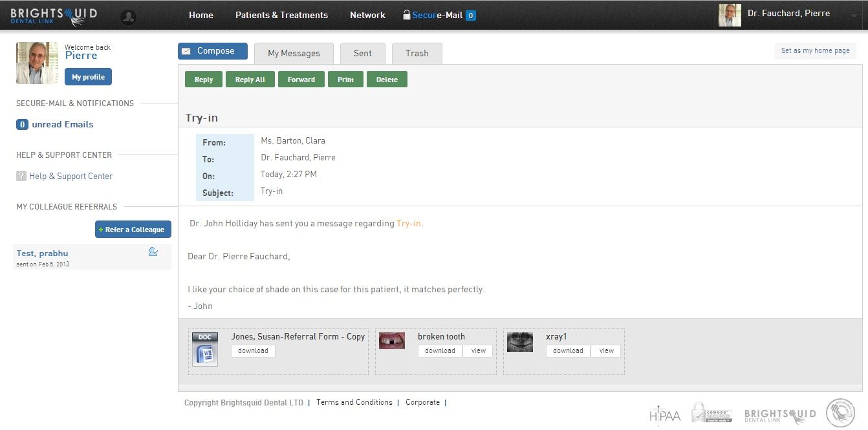The image size is (868, 430).
Task: Switch to the Sent tab
Action: tap(363, 54)
